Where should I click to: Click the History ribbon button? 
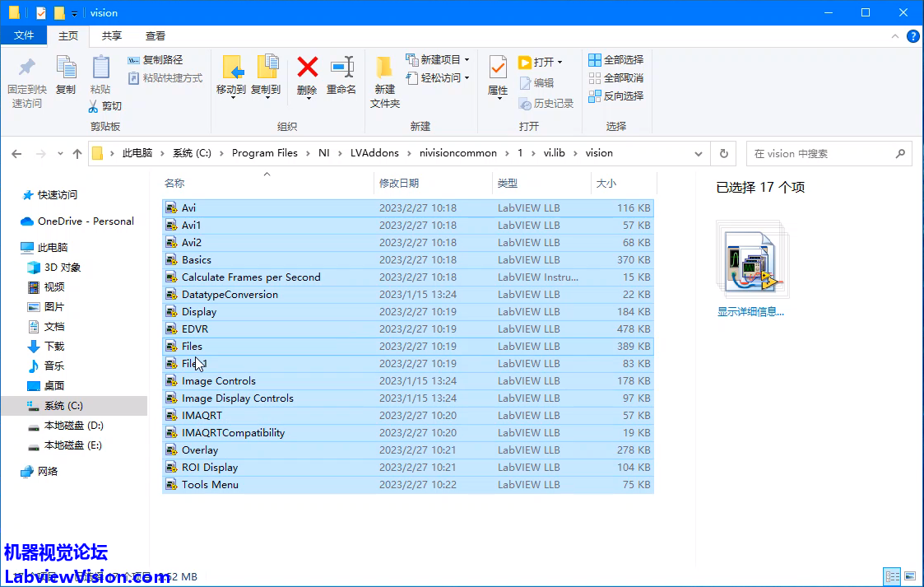click(546, 104)
